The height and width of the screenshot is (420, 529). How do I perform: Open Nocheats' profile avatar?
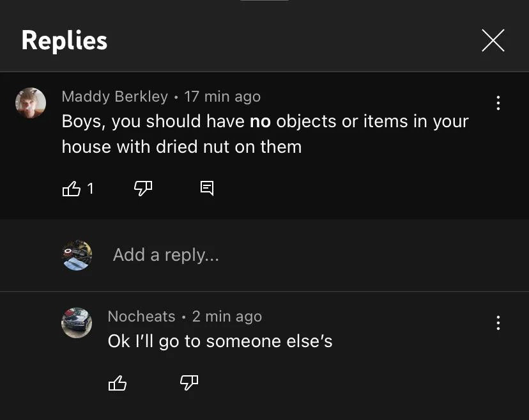point(76,323)
